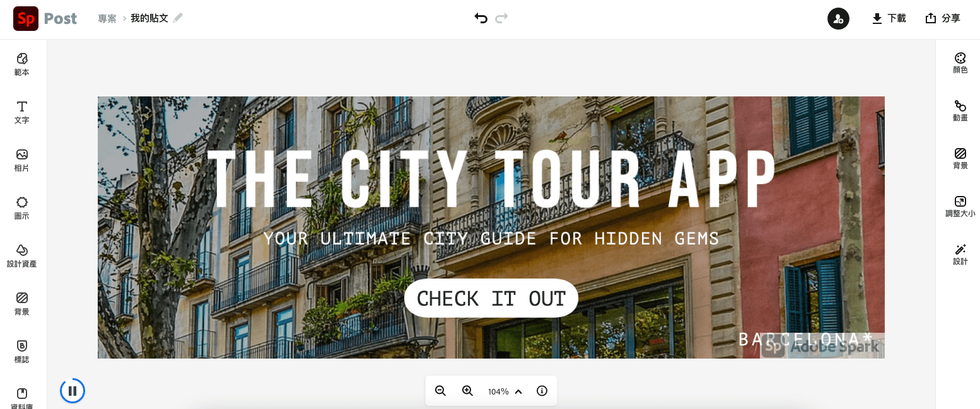The width and height of the screenshot is (980, 409).
Task: Open the 顏色 color options
Action: click(x=960, y=63)
